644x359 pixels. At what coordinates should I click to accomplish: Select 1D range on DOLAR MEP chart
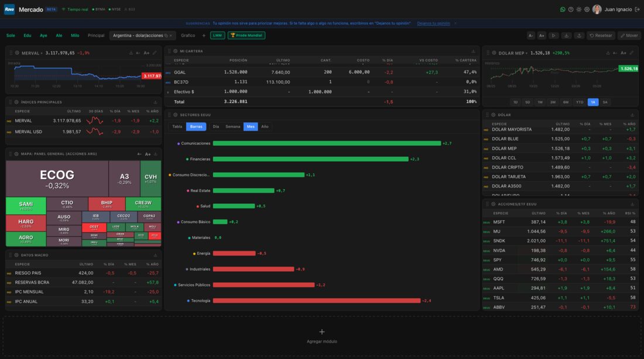[x=515, y=102]
